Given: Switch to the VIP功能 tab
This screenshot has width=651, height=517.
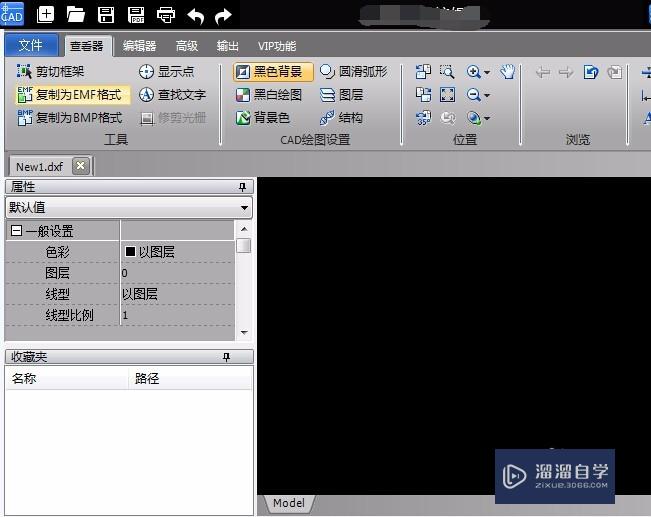Looking at the screenshot, I should (x=277, y=46).
